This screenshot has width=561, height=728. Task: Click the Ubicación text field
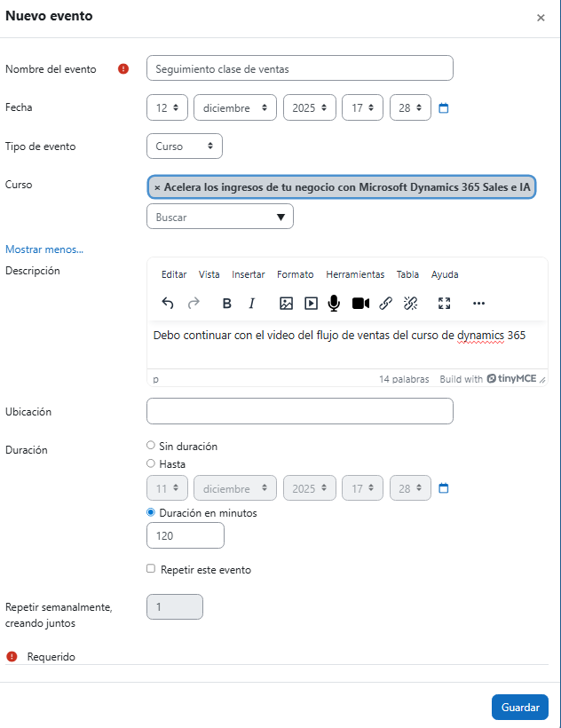tap(299, 411)
